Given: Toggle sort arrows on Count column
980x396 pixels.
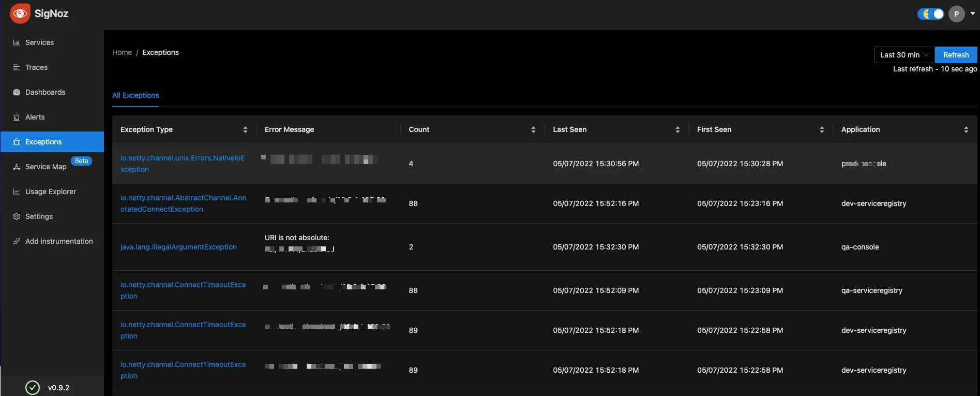Looking at the screenshot, I should pyautogui.click(x=533, y=130).
